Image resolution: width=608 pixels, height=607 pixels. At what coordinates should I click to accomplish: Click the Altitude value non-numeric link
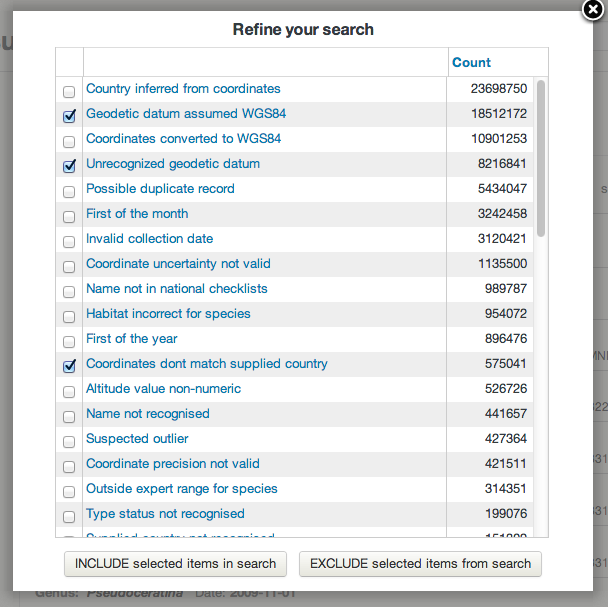(x=163, y=389)
